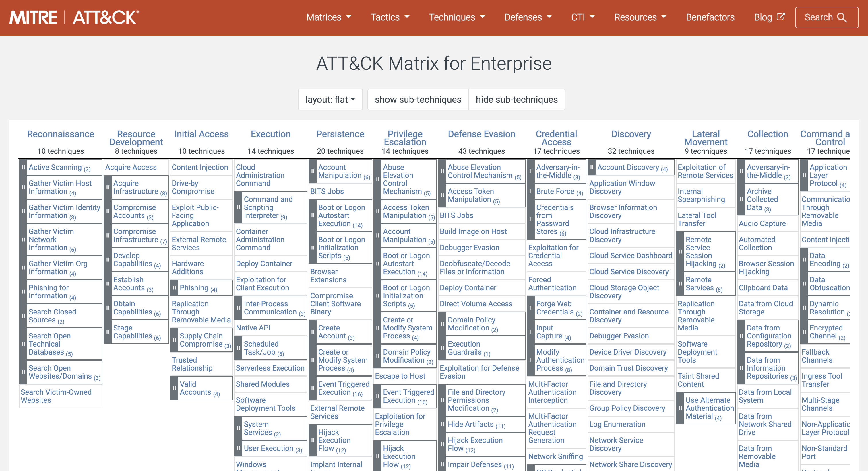Open the Matrices menu
868x471 pixels.
[x=329, y=17]
